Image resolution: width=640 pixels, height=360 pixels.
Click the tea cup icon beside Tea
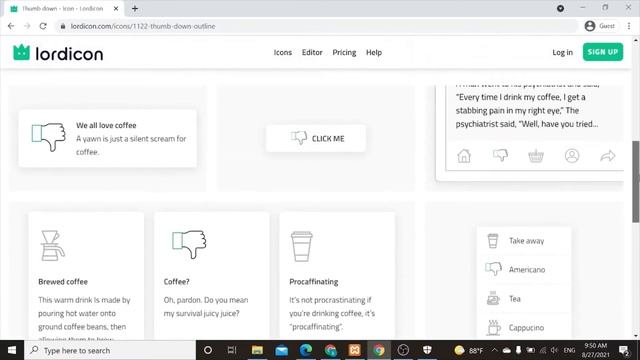pyautogui.click(x=493, y=298)
